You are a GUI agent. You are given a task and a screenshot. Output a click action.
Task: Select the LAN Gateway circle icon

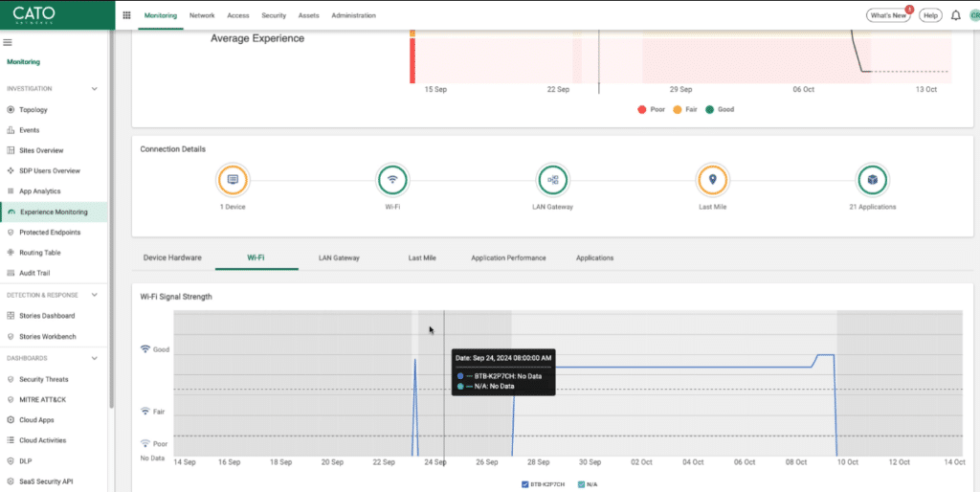(552, 179)
